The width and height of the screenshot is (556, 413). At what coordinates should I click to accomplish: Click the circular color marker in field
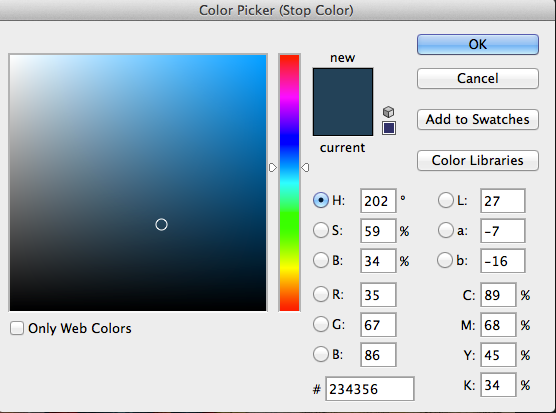pyautogui.click(x=161, y=224)
